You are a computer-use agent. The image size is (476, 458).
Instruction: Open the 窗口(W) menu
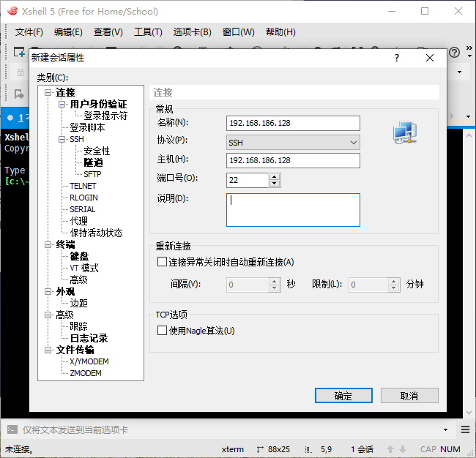[x=238, y=32]
